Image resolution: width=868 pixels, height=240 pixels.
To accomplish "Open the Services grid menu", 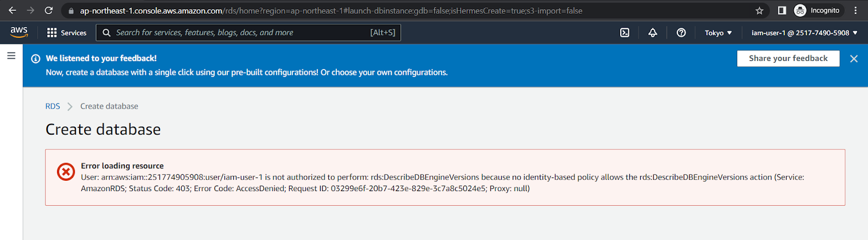I will pyautogui.click(x=67, y=33).
